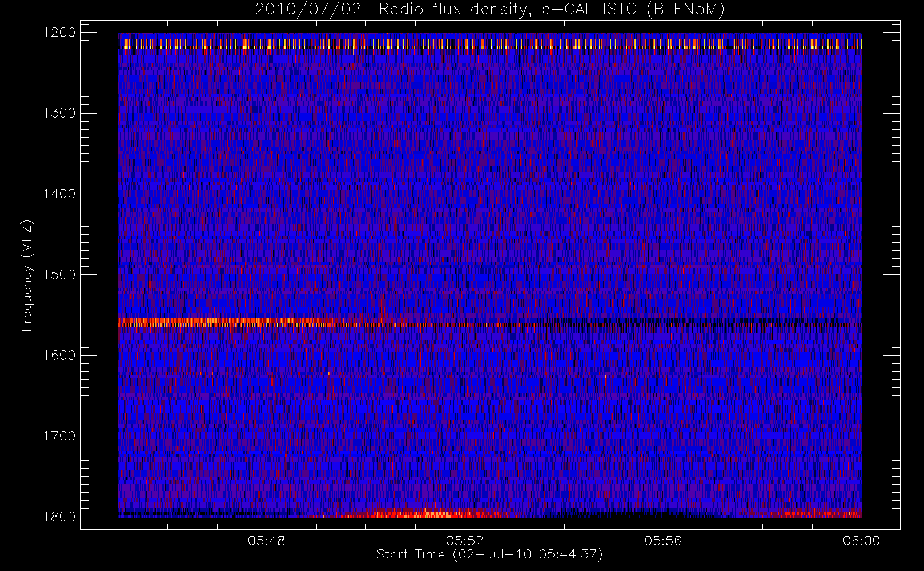Screen dimensions: 924x571
Task: Click the plot title "Radio flux density, e-CALLISTO (BLEN5M)"
Action: pos(552,10)
